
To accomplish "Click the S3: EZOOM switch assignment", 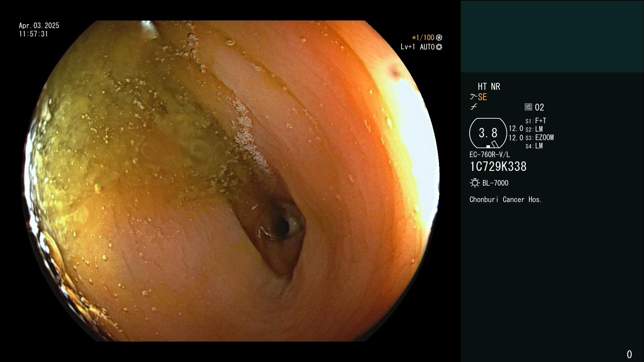I will [539, 137].
